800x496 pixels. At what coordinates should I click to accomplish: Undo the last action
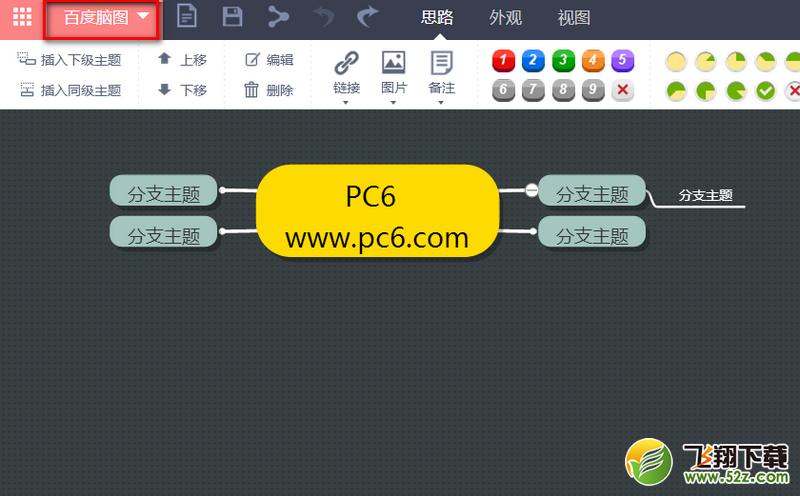point(324,17)
